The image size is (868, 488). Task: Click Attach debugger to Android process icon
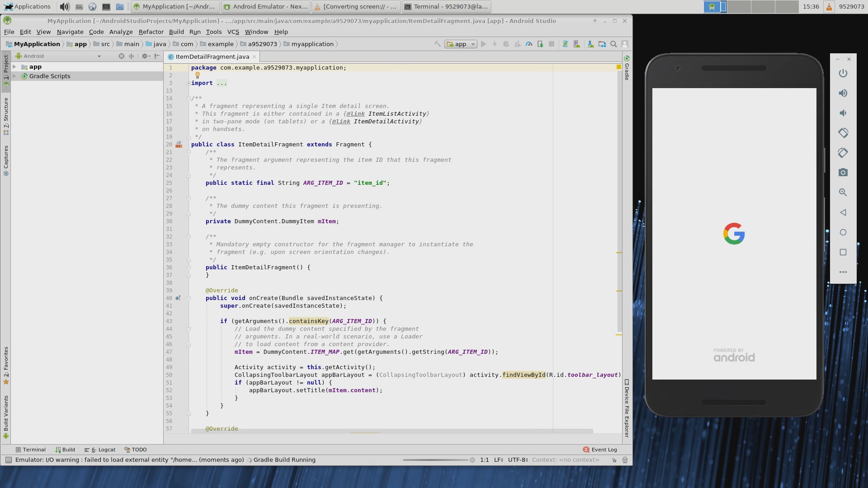[540, 44]
